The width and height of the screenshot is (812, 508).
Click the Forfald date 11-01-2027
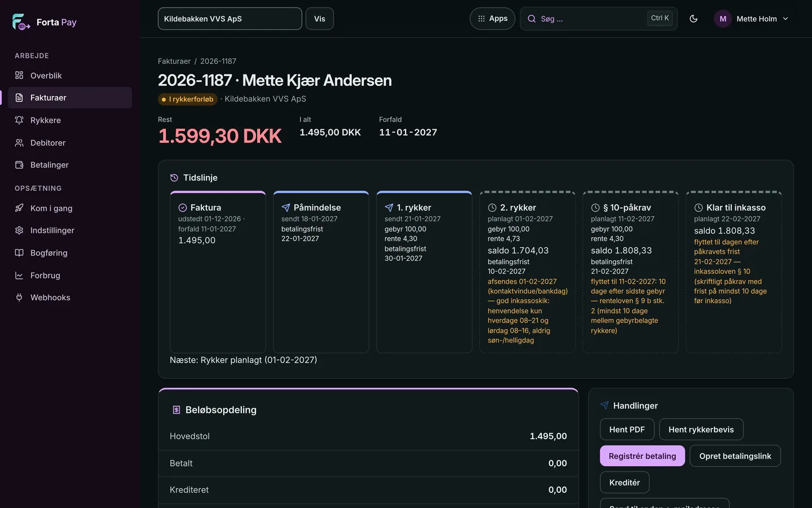(408, 132)
